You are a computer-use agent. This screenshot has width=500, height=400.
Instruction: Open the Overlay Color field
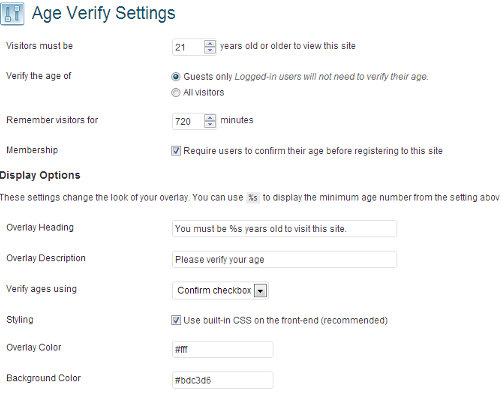coord(223,349)
